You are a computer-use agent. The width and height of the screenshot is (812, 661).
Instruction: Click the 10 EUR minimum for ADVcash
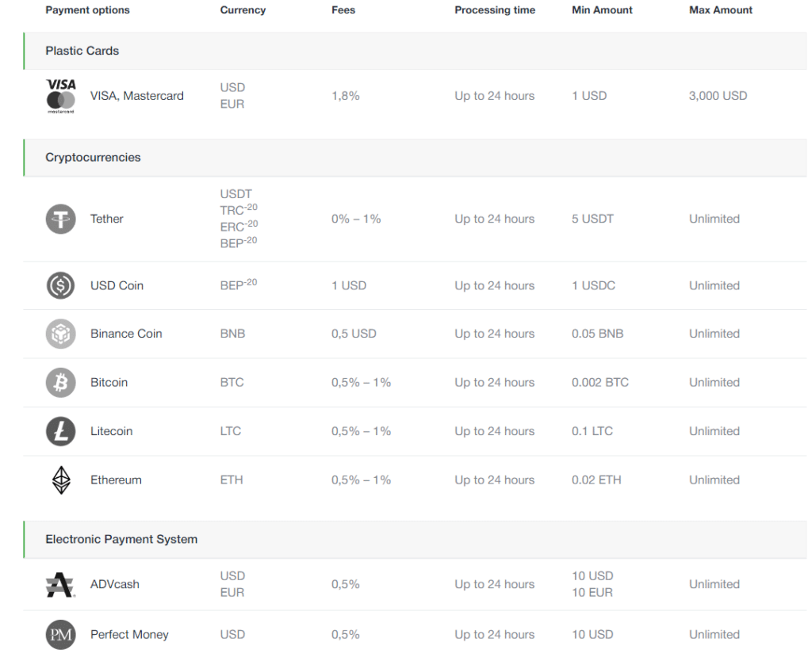(592, 593)
